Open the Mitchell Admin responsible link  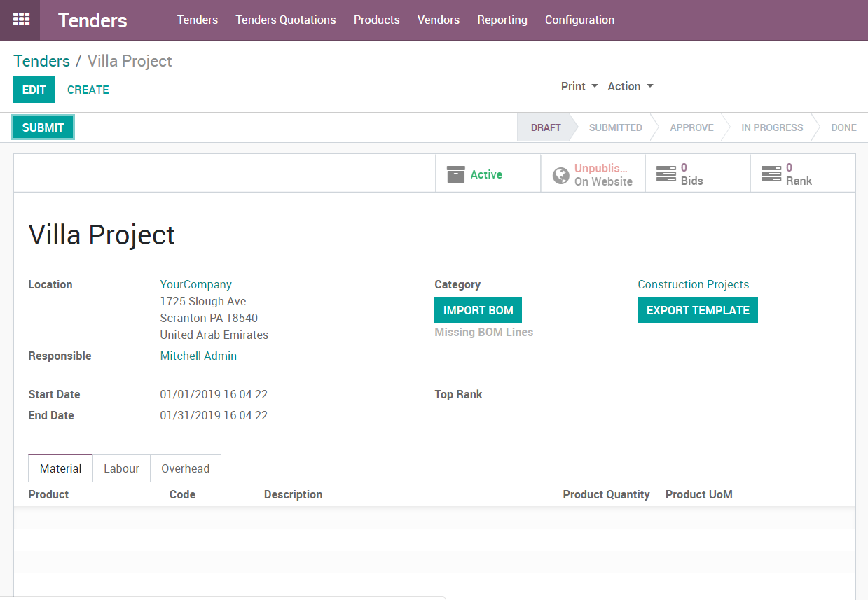coord(198,356)
